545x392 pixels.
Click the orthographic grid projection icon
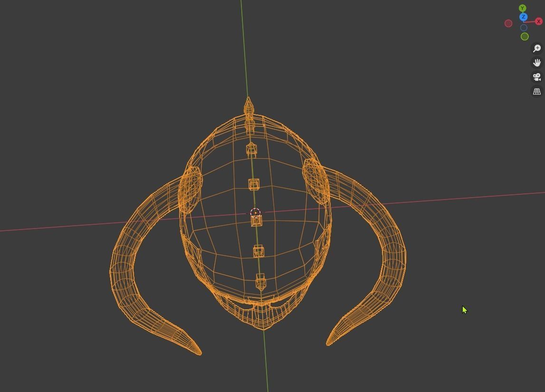(x=536, y=91)
